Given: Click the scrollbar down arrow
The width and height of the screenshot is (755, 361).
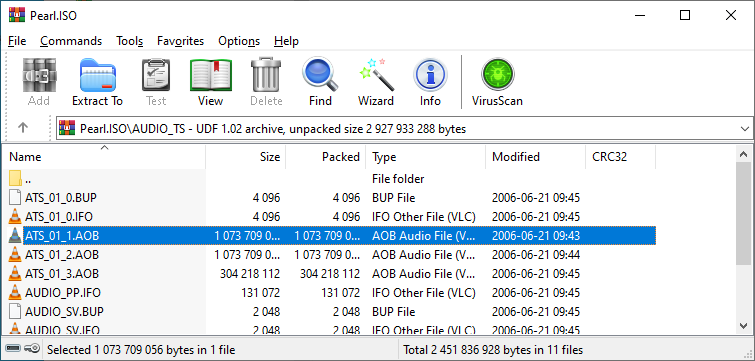Looking at the screenshot, I should (744, 325).
